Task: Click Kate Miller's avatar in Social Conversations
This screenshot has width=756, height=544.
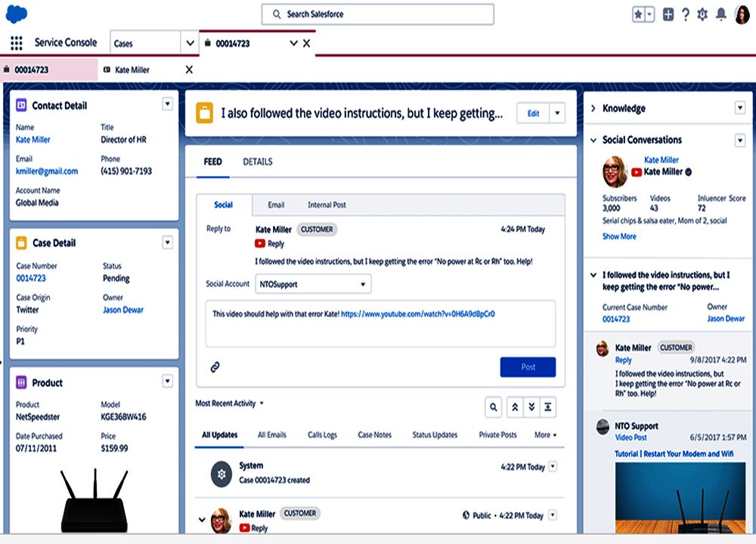Action: 615,172
